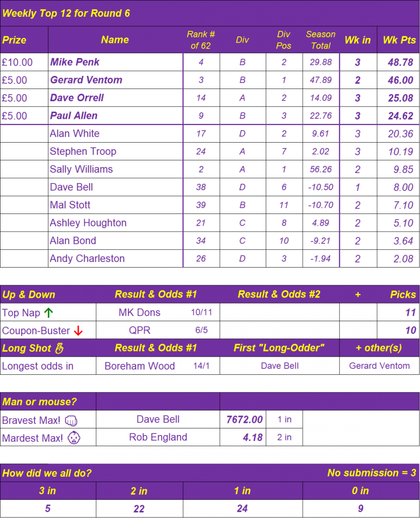Select the name Paul Allen
This screenshot has width=420, height=518.
[x=74, y=115]
